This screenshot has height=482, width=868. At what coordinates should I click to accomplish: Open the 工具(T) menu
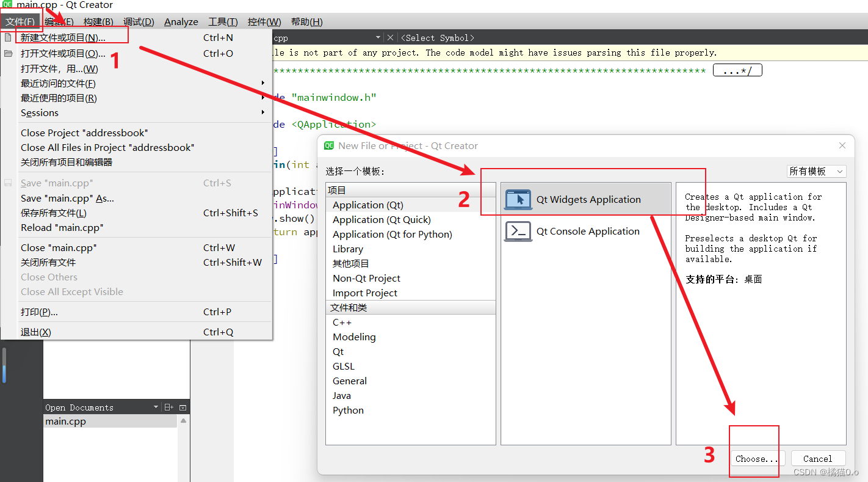click(223, 22)
